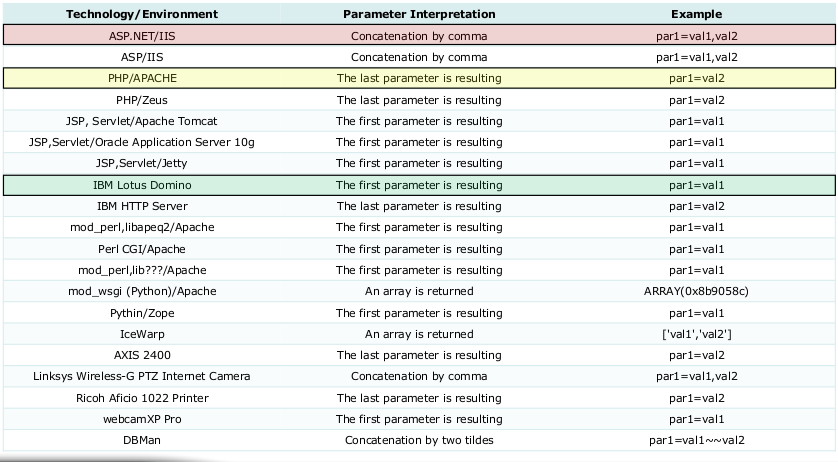Select the IceWarp technology cell
Viewport: 838px width, 462px height.
point(141,334)
